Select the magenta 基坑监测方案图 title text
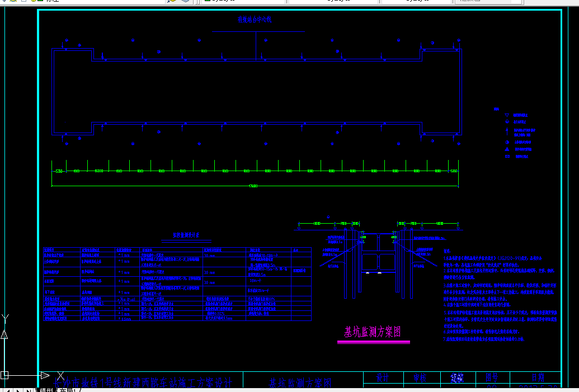 pyautogui.click(x=372, y=332)
